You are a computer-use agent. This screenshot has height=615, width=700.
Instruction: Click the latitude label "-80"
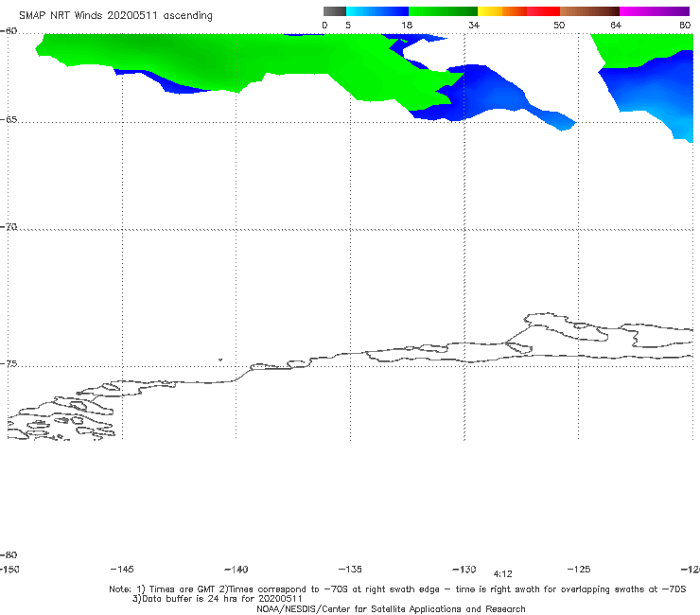click(x=9, y=555)
